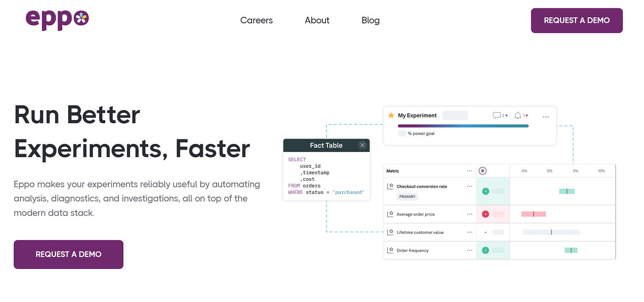The width and height of the screenshot is (644, 302).
Task: Click the header REQUEST A DEMO button
Action: [577, 20]
